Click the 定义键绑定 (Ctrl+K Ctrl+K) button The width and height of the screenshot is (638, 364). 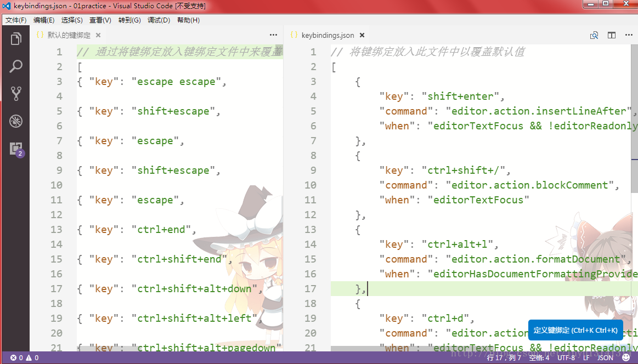pyautogui.click(x=575, y=330)
